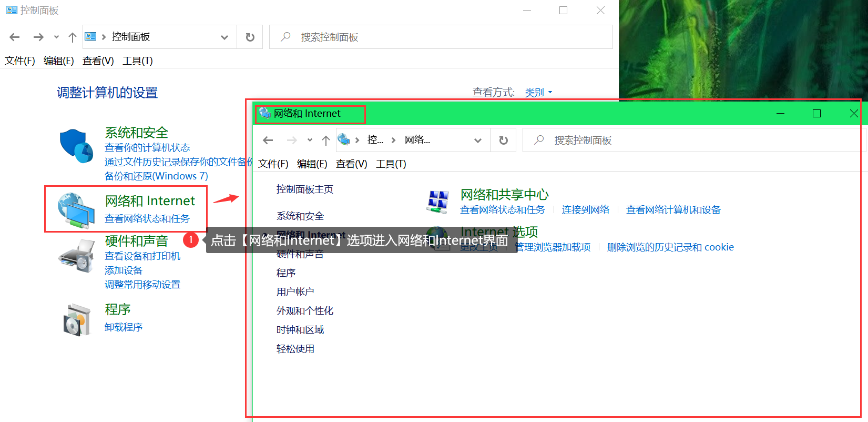Viewport: 868px width, 422px height.
Task: Open 文件(F) menu in the 控制面板 window
Action: coord(20,61)
